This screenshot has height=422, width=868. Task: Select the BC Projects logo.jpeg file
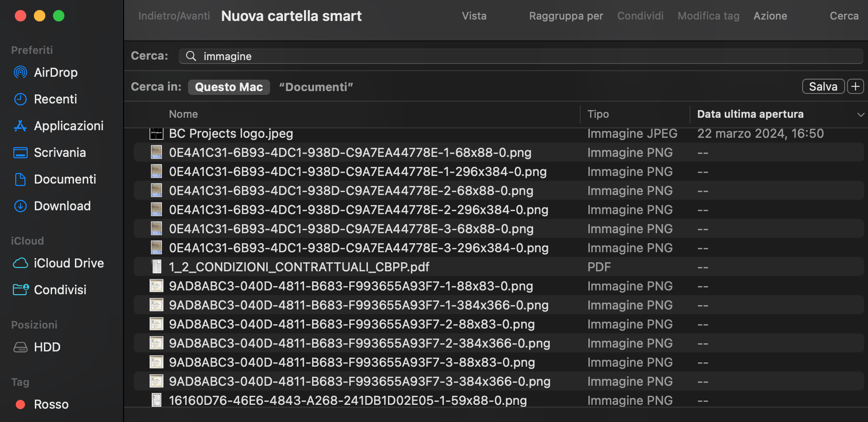(231, 134)
